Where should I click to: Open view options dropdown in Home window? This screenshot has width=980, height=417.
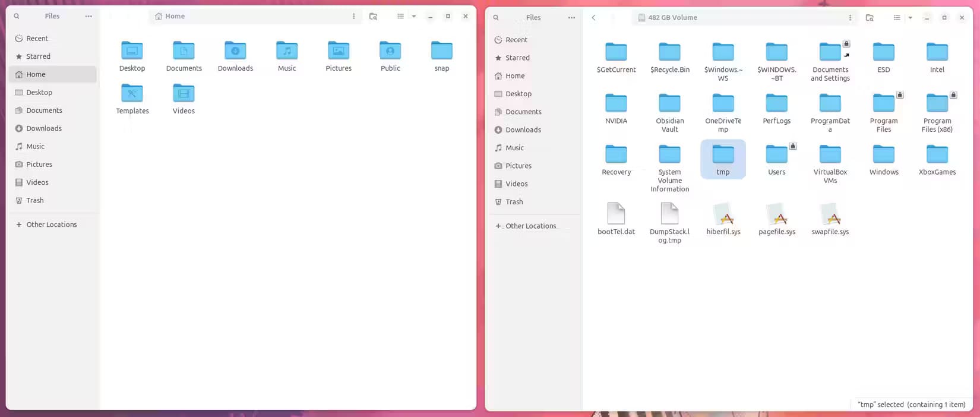tap(414, 16)
